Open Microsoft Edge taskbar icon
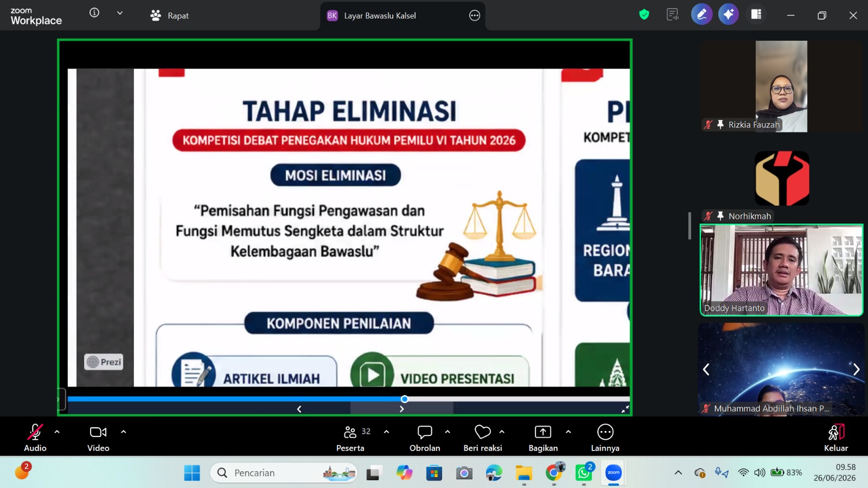Image resolution: width=868 pixels, height=488 pixels. tap(494, 473)
